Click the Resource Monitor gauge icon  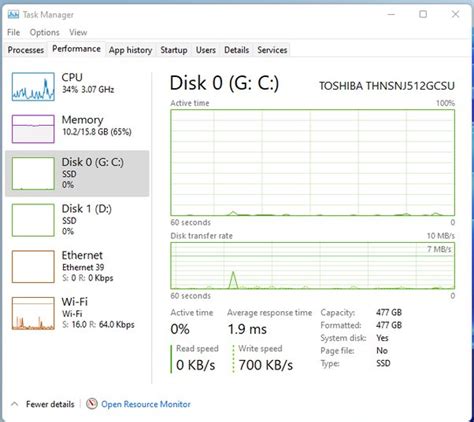pos(92,404)
